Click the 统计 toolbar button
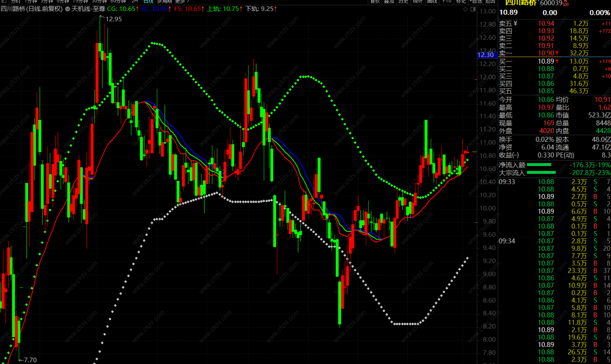This screenshot has width=611, height=364. [x=417, y=1]
